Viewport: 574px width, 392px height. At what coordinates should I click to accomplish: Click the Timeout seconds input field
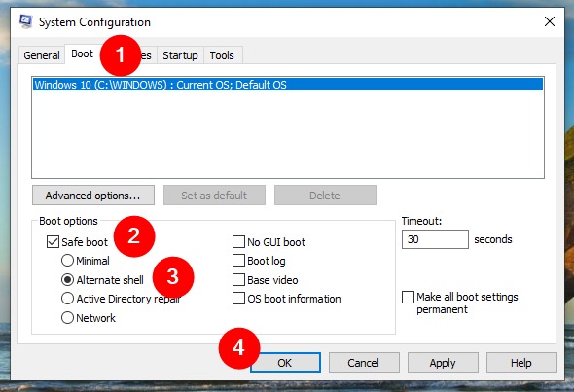(435, 239)
